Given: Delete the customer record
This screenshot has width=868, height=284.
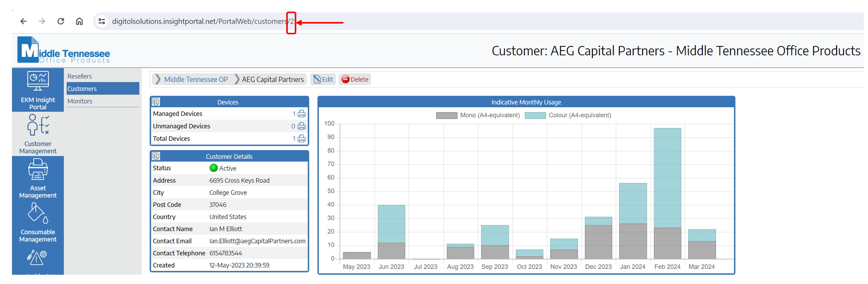Looking at the screenshot, I should tap(355, 79).
